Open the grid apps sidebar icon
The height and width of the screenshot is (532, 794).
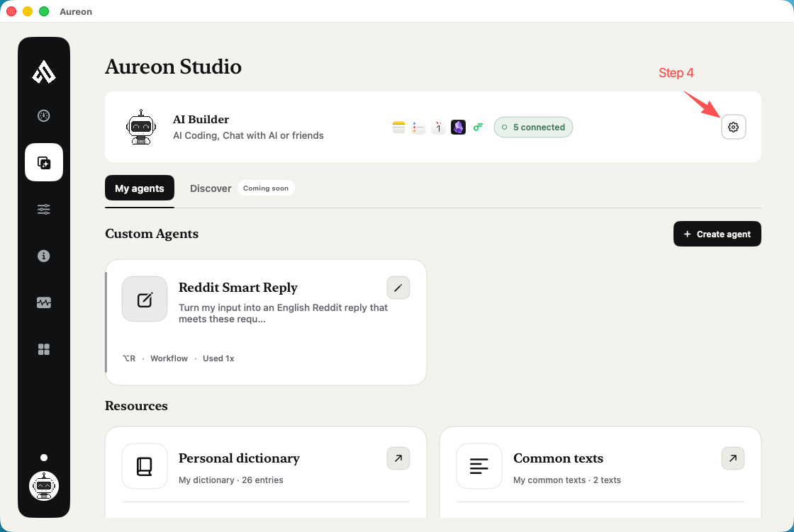click(44, 349)
